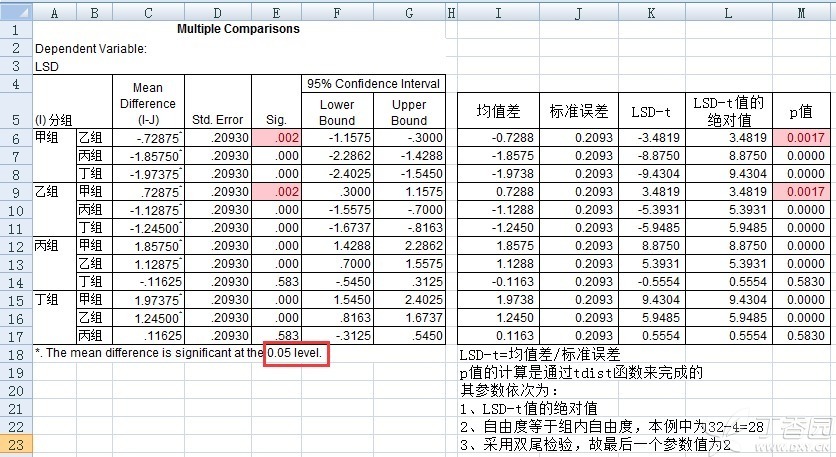Click LSD-t value -8.8750 in row 7
The image size is (836, 457).
(x=652, y=156)
